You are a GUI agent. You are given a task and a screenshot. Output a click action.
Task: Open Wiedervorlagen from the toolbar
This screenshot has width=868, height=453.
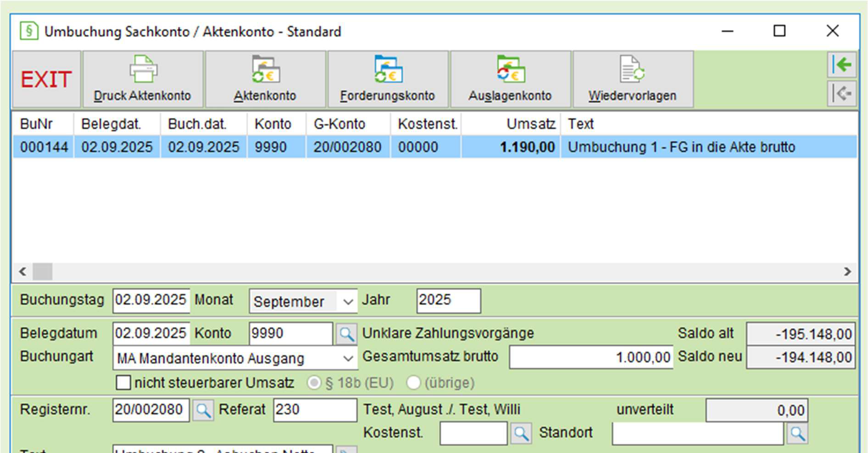pyautogui.click(x=633, y=79)
